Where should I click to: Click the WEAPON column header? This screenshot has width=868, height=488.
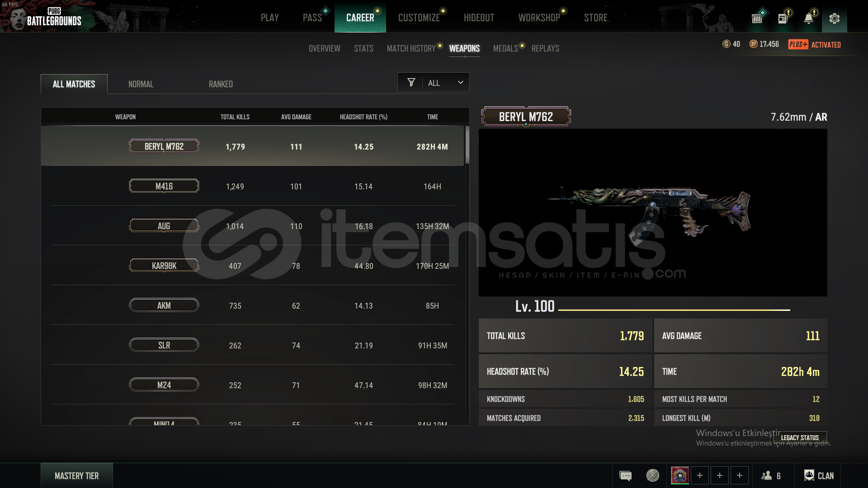coord(125,117)
